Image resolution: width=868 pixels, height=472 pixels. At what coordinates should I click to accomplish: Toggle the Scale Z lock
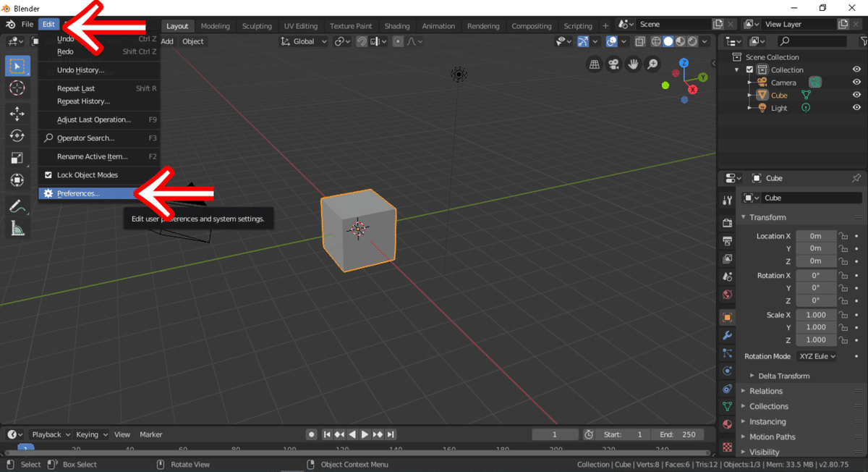coord(843,340)
